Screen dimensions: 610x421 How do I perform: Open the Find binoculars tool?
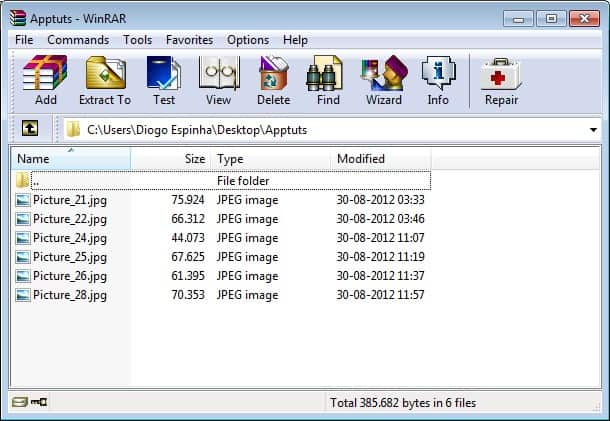click(324, 73)
